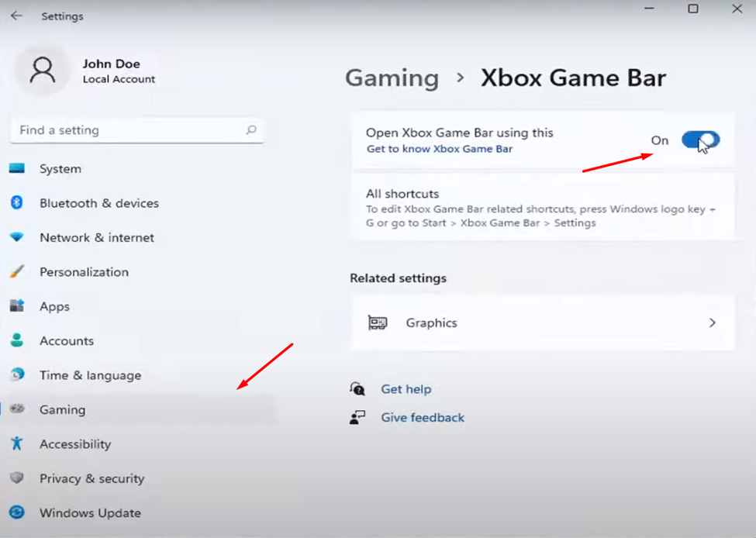This screenshot has height=538, width=756.
Task: Go back to Gaming via breadcrumb
Action: point(392,78)
